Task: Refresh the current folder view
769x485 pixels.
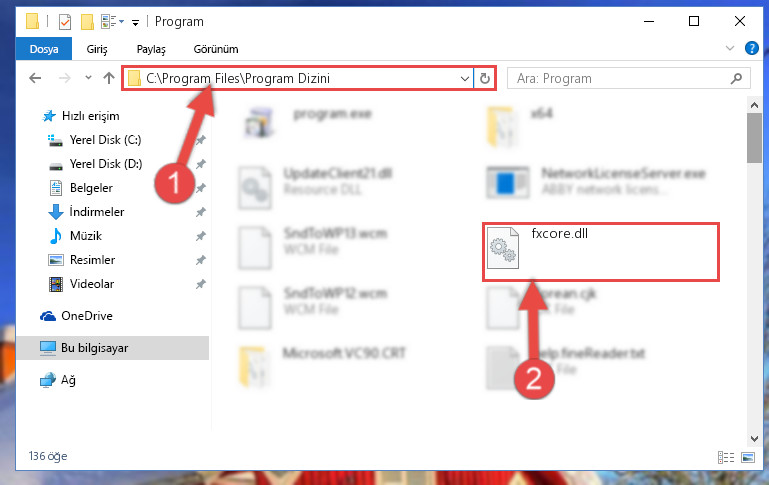Action: (485, 78)
